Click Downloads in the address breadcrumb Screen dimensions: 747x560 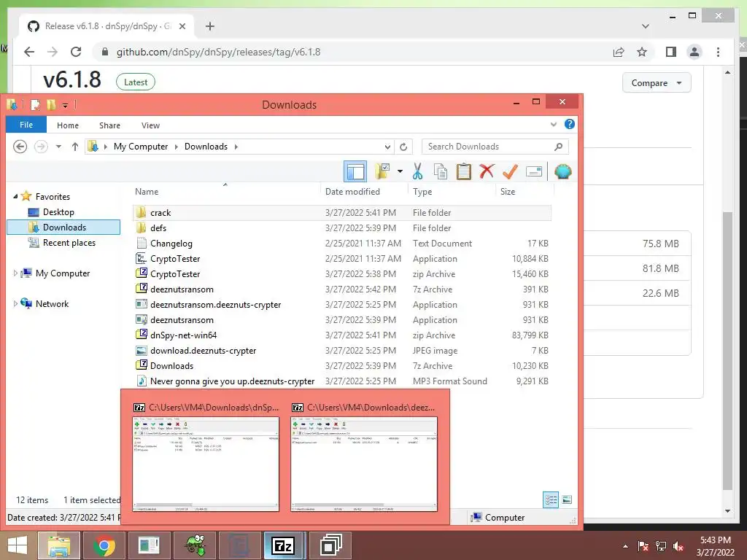(206, 147)
